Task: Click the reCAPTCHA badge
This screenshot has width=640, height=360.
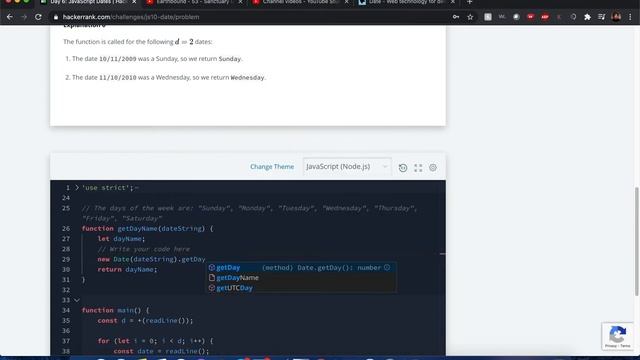Action: click(618, 336)
